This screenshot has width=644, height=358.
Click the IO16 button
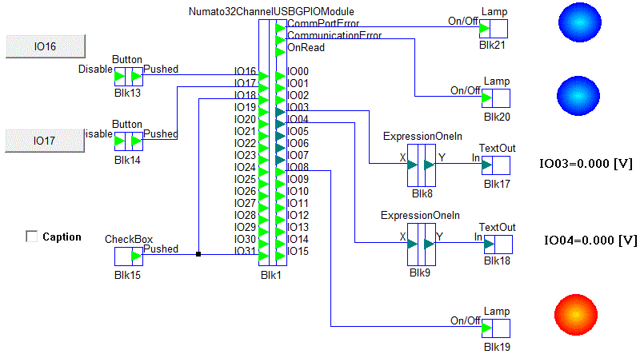(45, 46)
